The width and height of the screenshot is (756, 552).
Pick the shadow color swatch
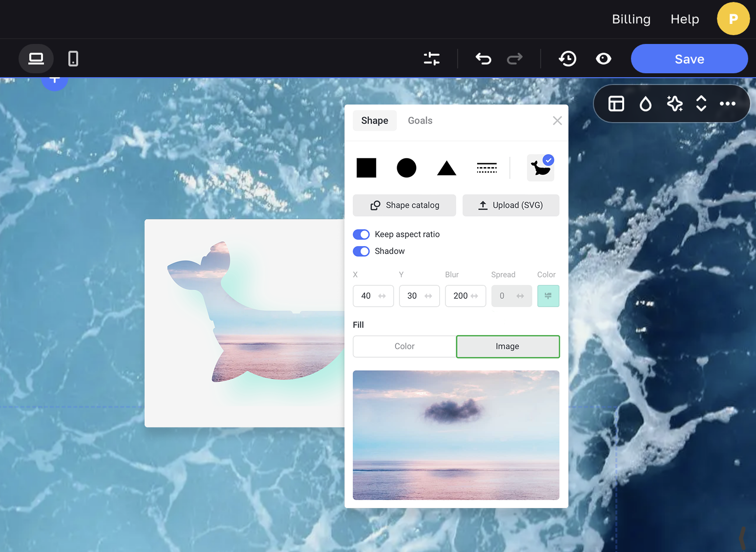[548, 296]
